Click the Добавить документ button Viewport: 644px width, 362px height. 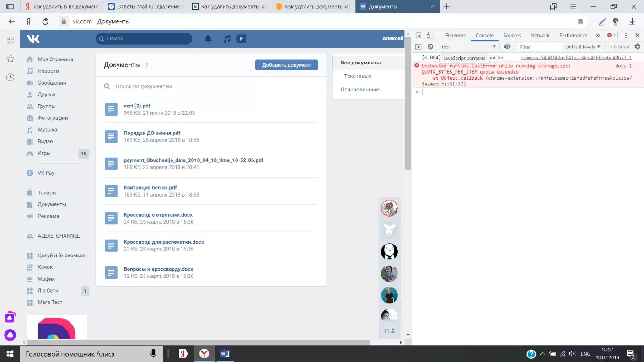pyautogui.click(x=286, y=65)
